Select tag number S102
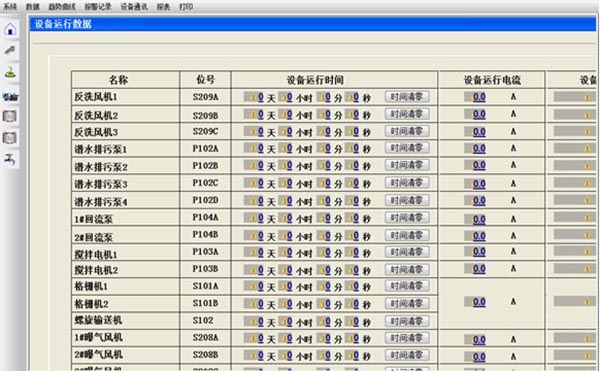This screenshot has height=371, width=600. click(x=203, y=320)
